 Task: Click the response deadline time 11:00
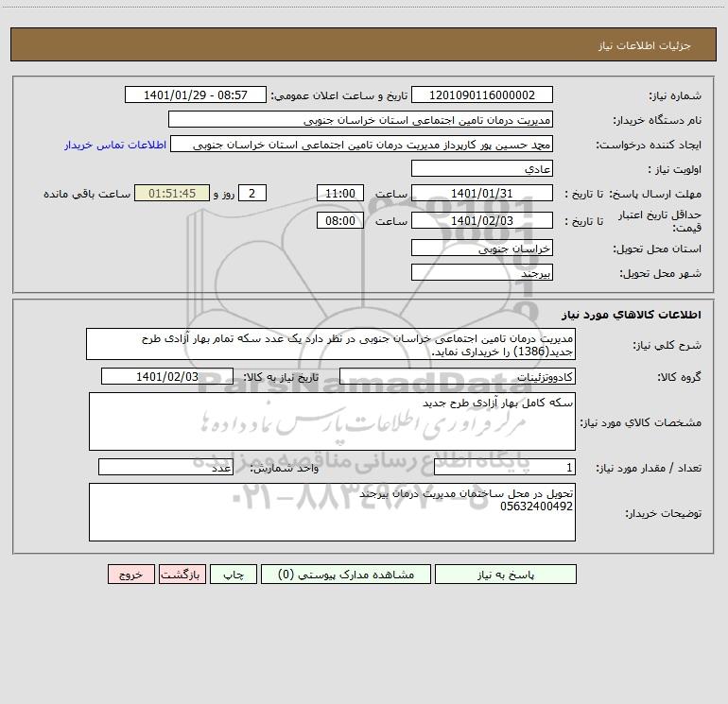pyautogui.click(x=339, y=193)
